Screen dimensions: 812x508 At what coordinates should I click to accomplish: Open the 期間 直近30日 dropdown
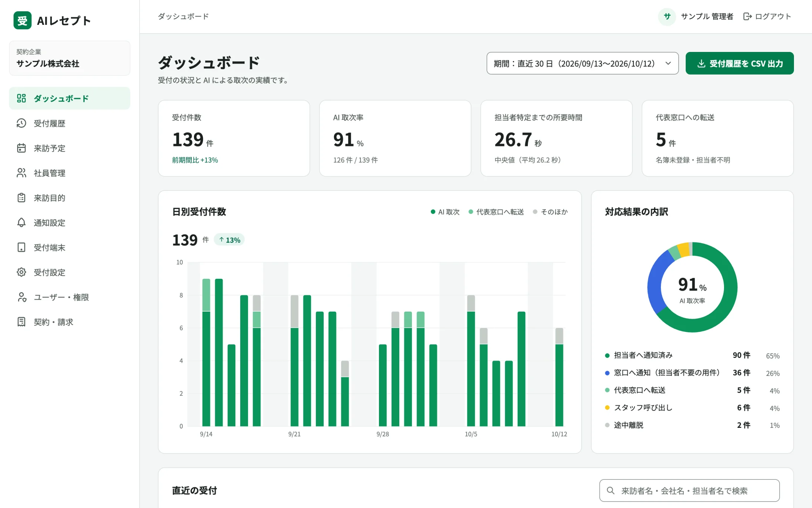click(x=582, y=63)
